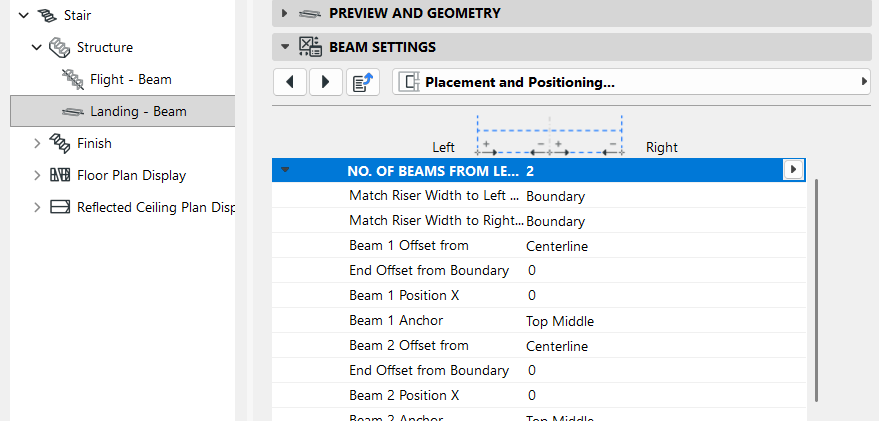Click the Preview and Geometry panel icon
The height and width of the screenshot is (421, 879).
point(310,13)
